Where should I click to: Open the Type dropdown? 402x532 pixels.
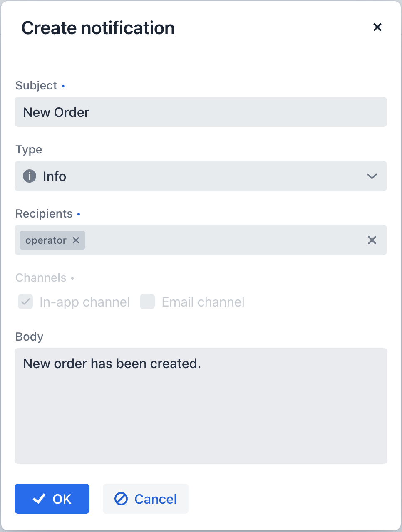[x=201, y=176]
